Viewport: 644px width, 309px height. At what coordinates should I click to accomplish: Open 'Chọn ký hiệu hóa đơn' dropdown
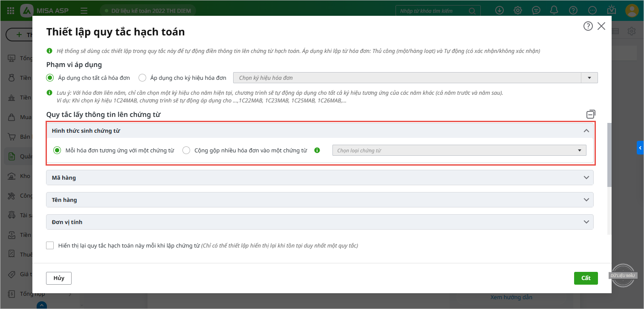pos(415,78)
